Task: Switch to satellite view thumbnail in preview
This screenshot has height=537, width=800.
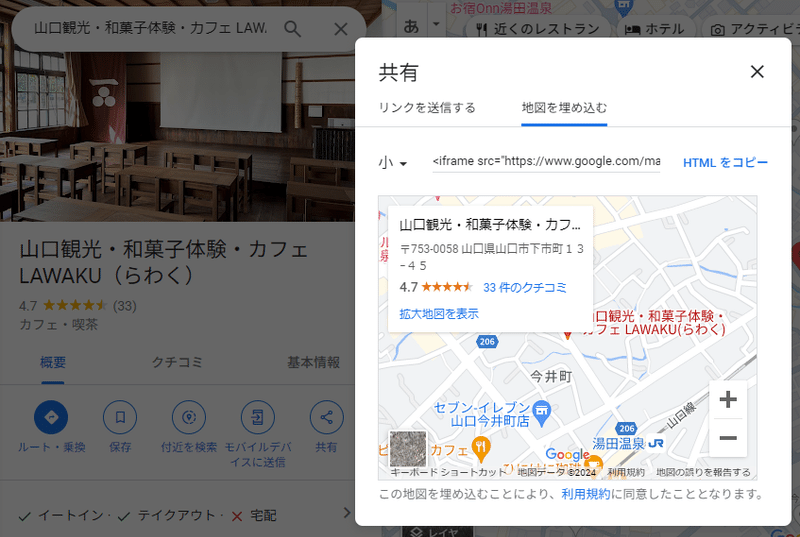Action: (x=408, y=449)
